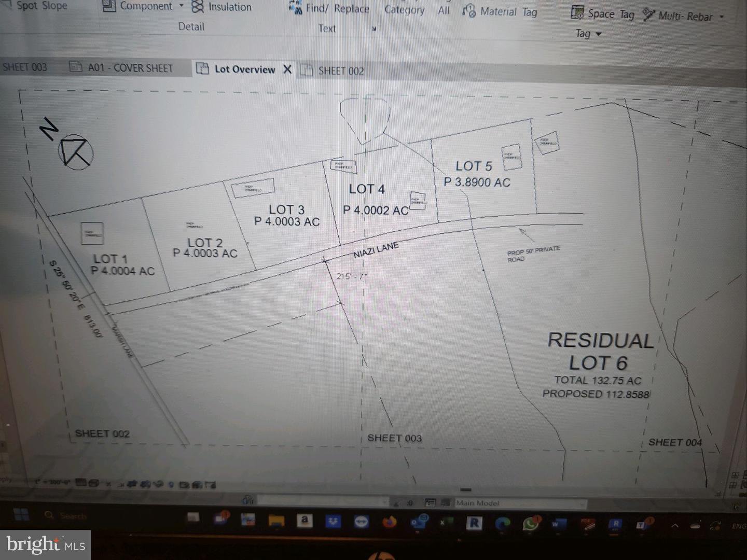Image resolution: width=747 pixels, height=560 pixels.
Task: Select the Space Tag tool icon
Action: 577,13
